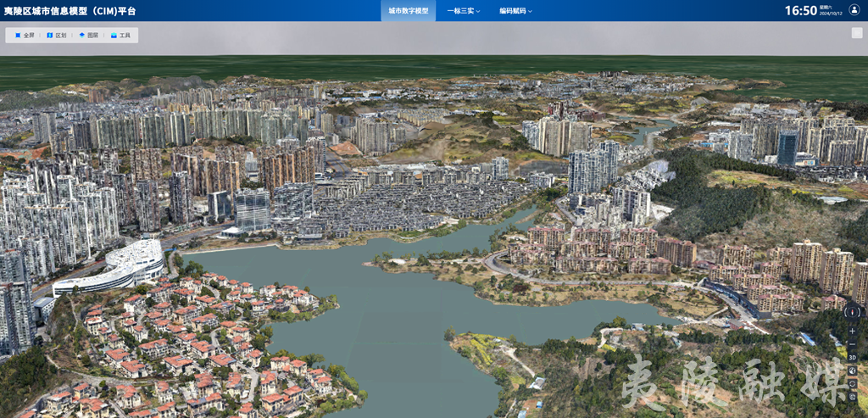Toggle the 3D view mode
Image resolution: width=868 pixels, height=418 pixels.
click(x=852, y=357)
